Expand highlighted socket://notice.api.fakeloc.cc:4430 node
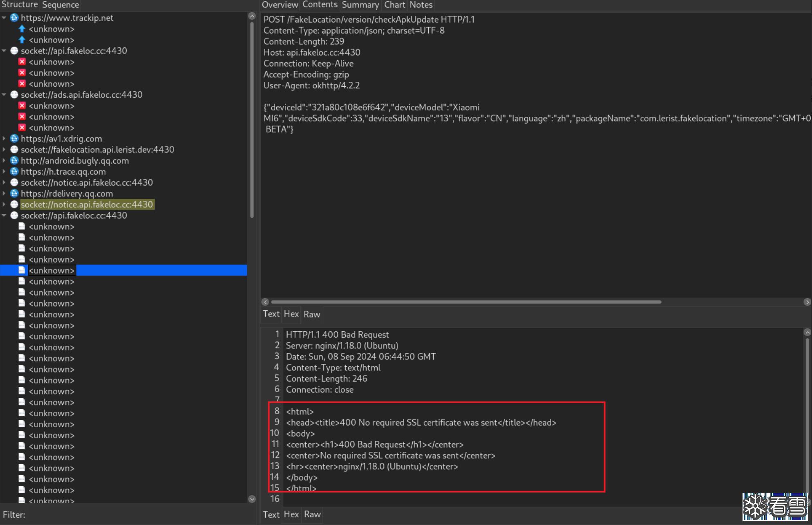 (x=4, y=204)
